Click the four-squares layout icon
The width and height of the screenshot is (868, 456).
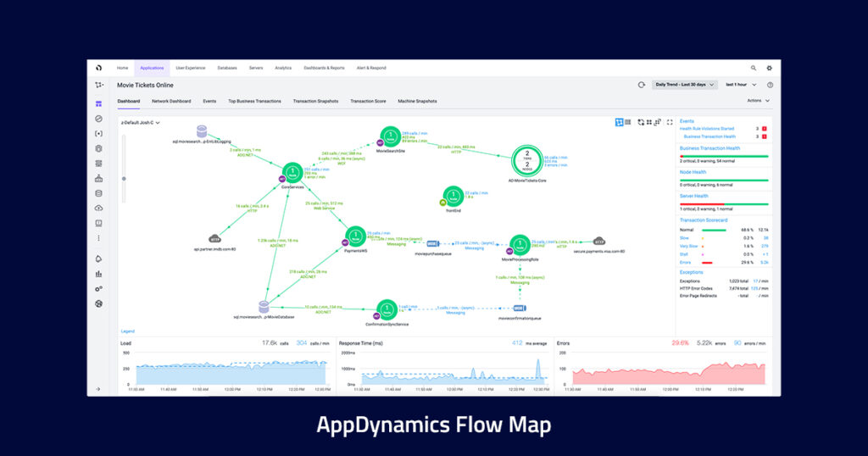648,122
